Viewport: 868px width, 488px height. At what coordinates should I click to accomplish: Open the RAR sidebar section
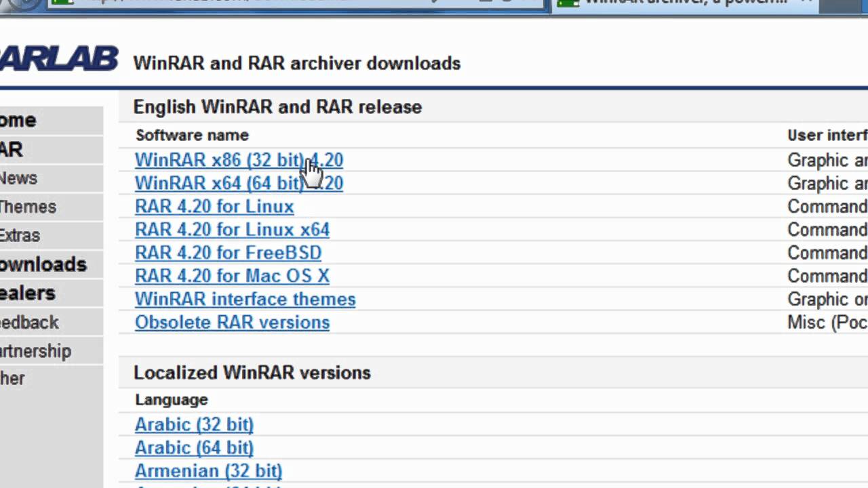pyautogui.click(x=12, y=149)
